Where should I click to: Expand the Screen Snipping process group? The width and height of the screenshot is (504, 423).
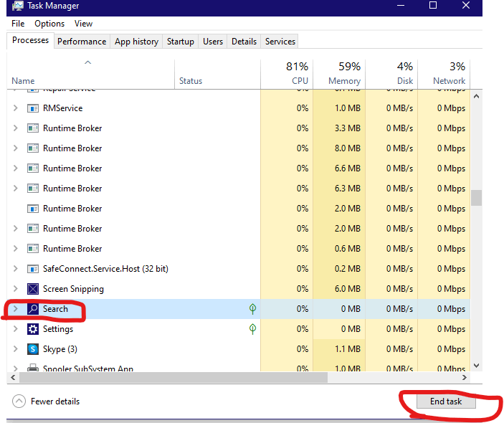(x=15, y=289)
